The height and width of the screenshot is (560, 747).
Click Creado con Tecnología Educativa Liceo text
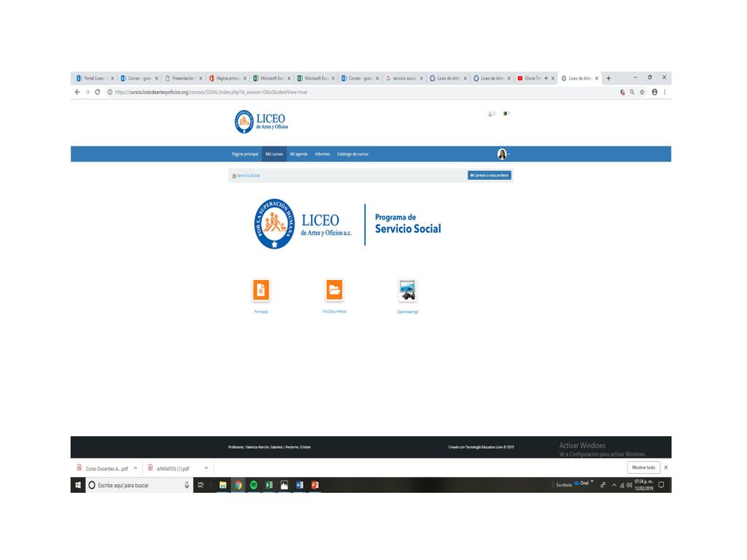coord(481,447)
